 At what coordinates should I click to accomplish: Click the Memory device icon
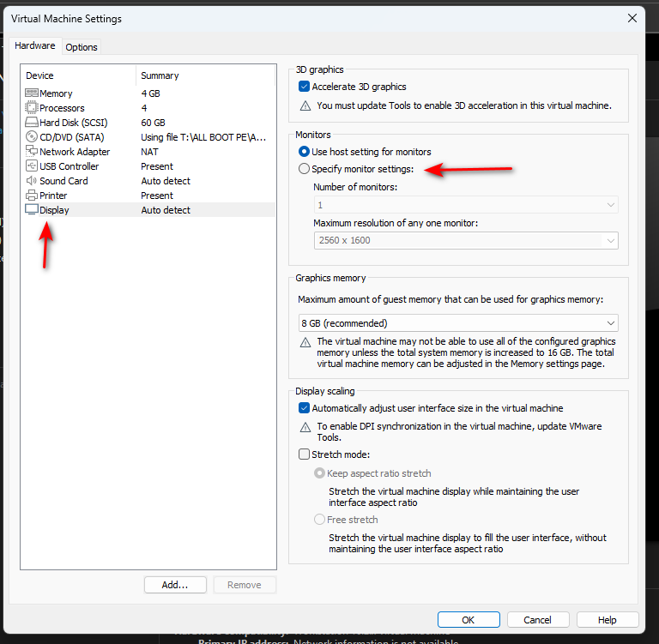tap(32, 93)
